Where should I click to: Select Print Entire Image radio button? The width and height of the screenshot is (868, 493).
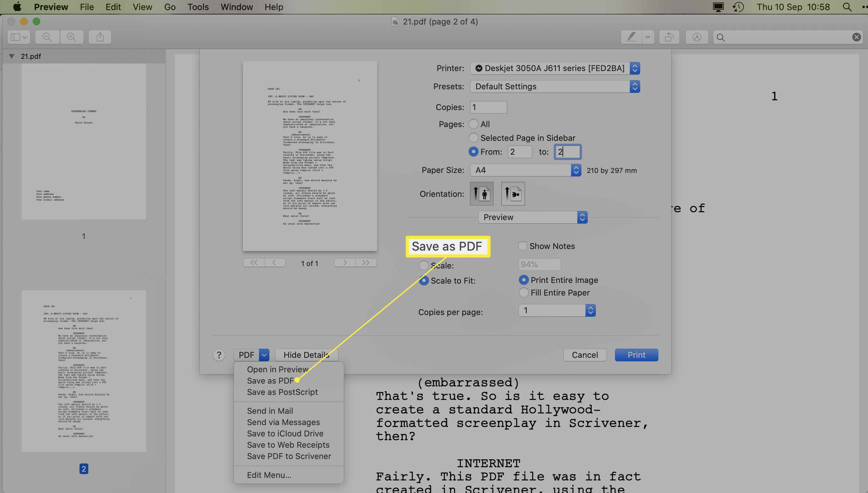pos(524,280)
